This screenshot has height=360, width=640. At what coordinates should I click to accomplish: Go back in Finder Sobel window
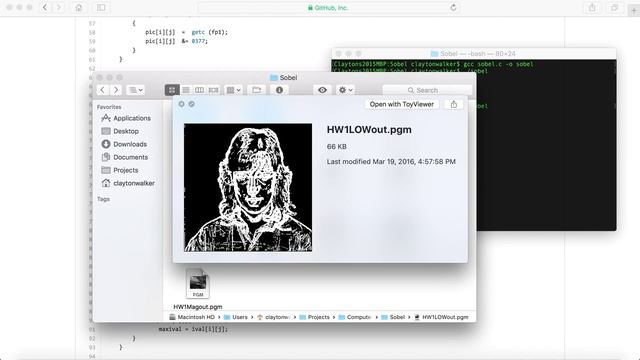[103, 90]
